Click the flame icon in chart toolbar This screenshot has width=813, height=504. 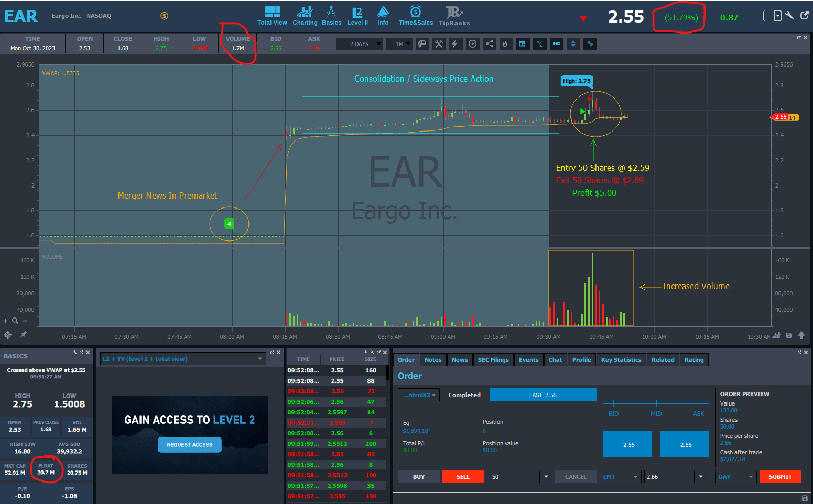505,44
